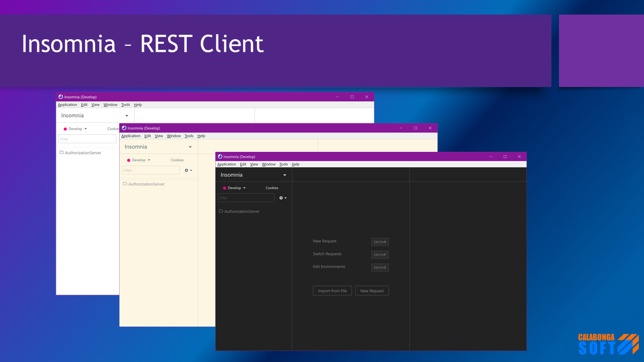Viewport: 644px width, 362px height.
Task: Open Tools menu in dark Insomnia window
Action: (x=284, y=164)
